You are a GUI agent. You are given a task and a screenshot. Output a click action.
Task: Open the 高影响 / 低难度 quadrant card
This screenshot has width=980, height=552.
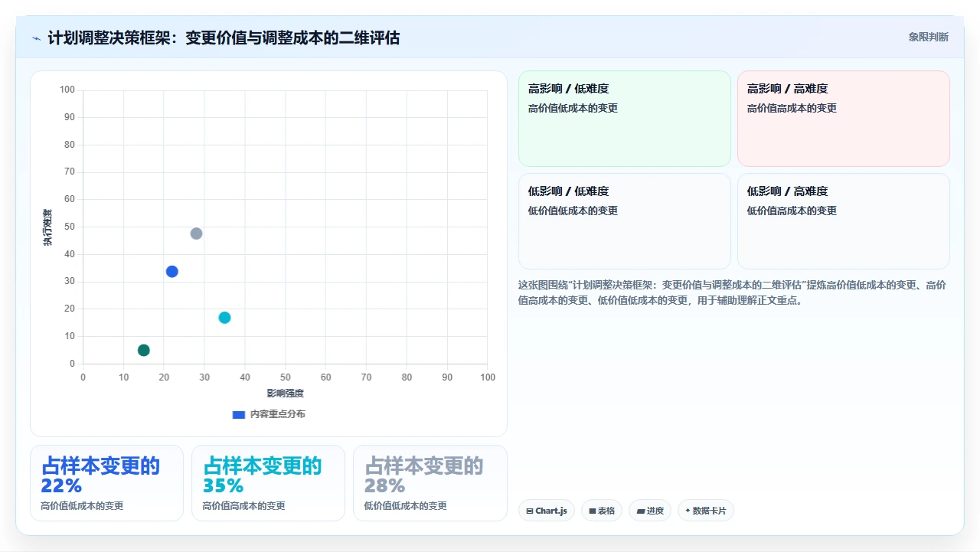tap(625, 119)
